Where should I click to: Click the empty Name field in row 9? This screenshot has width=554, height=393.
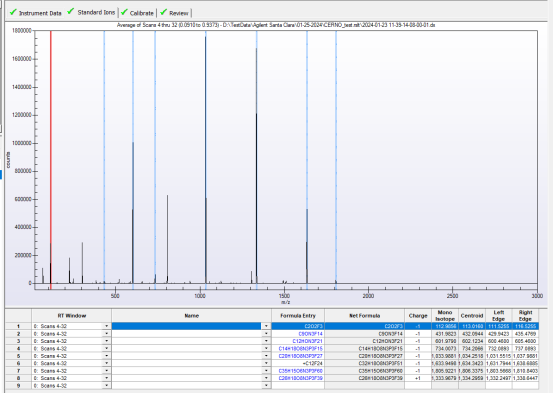tap(187, 386)
